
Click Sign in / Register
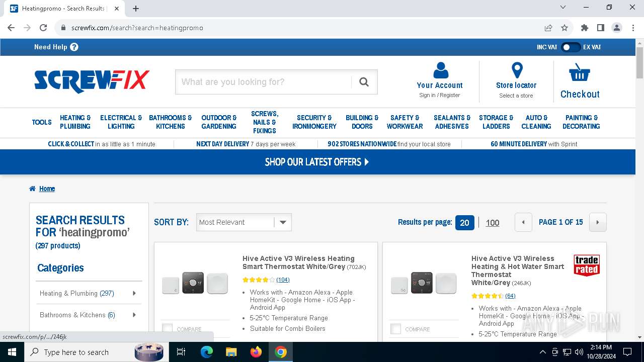(440, 95)
